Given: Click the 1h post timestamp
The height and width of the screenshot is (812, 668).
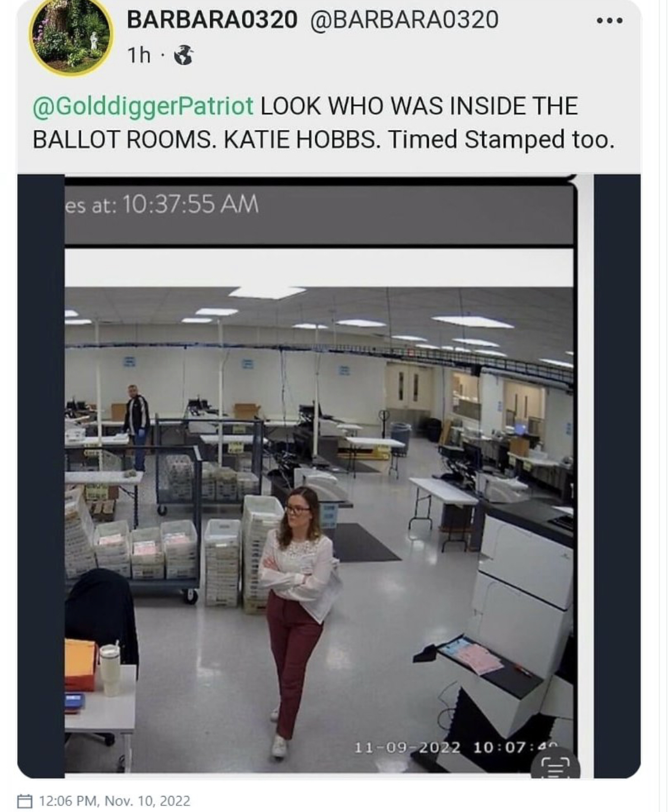Looking at the screenshot, I should (139, 55).
